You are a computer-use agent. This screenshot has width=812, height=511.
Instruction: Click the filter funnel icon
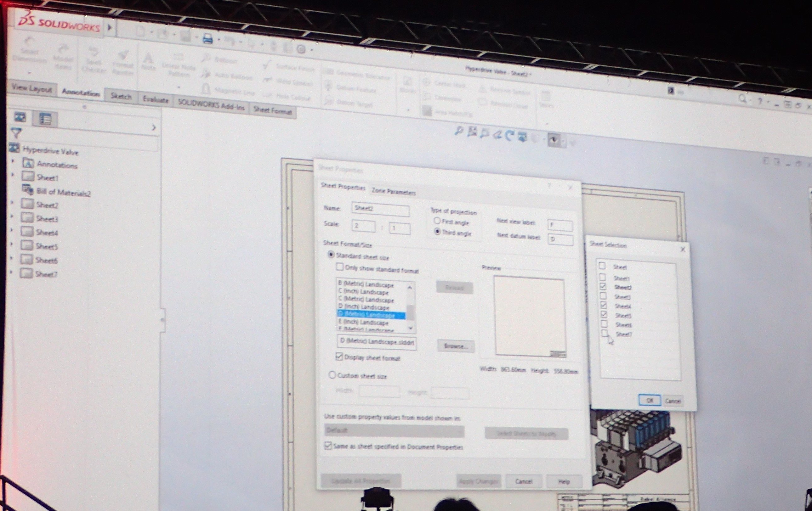16,133
